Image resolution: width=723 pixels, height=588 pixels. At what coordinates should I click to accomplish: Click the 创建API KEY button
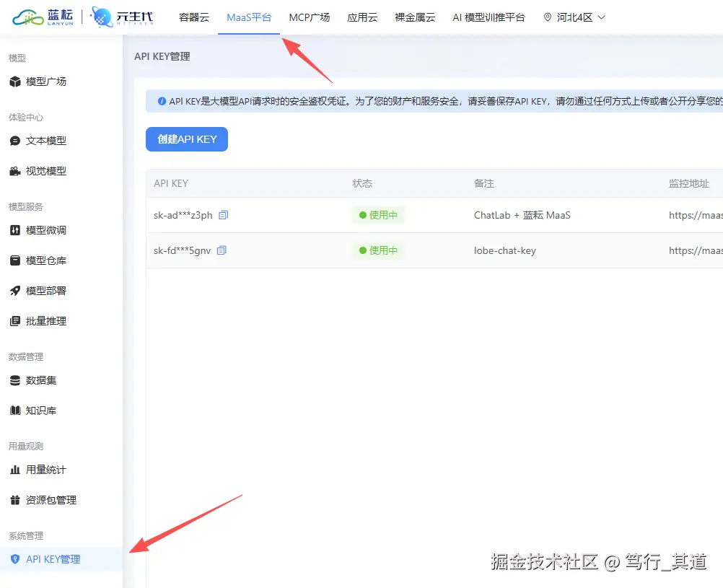coord(186,139)
